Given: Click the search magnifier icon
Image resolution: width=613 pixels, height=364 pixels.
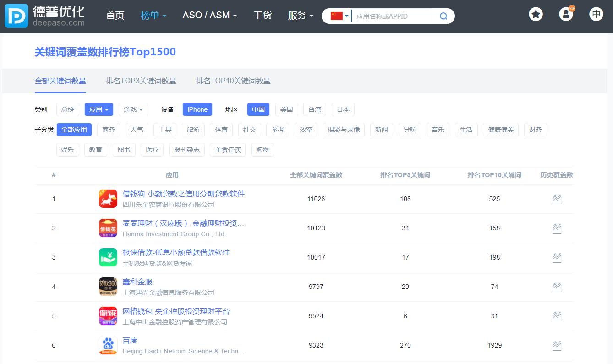Looking at the screenshot, I should pyautogui.click(x=443, y=16).
